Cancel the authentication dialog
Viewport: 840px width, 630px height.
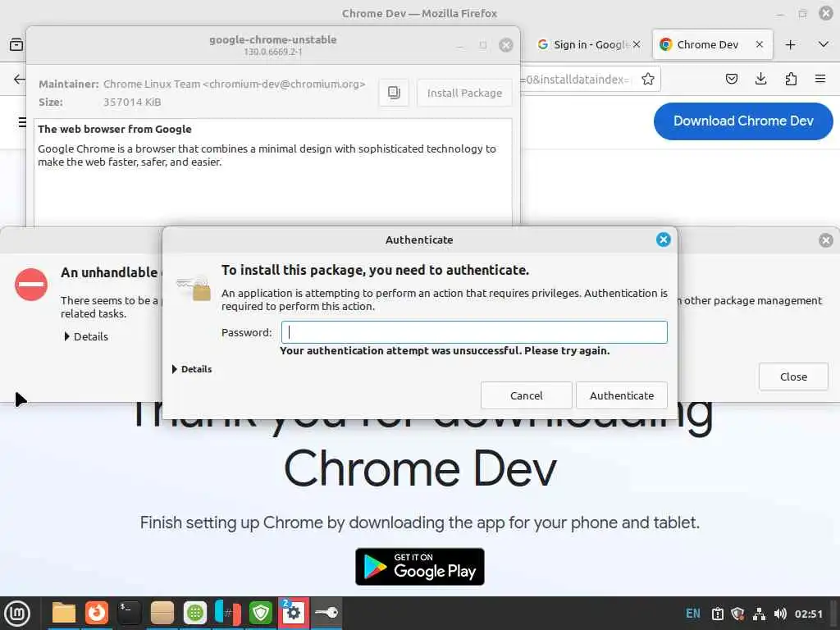(x=526, y=395)
